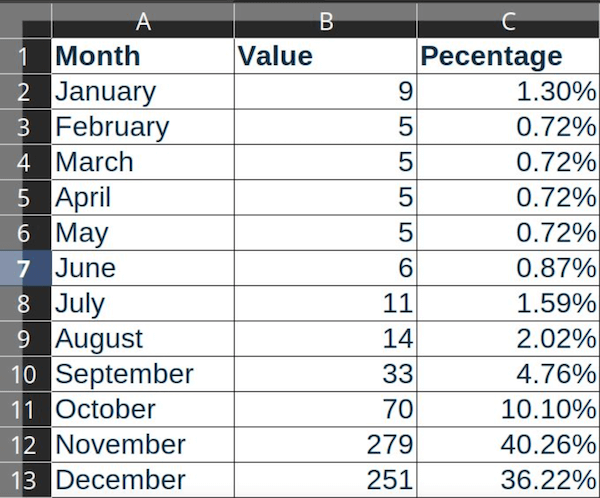The image size is (600, 498).
Task: Click the select-all corner box
Action: tap(25, 21)
